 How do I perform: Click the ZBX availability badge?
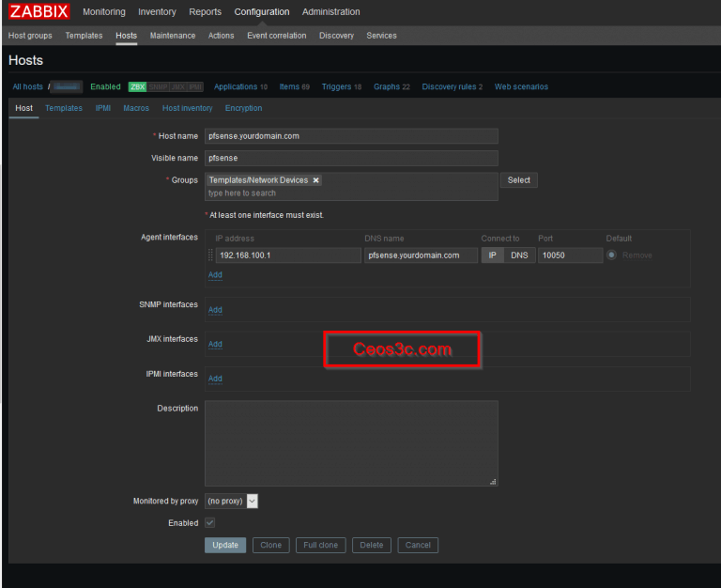(137, 86)
